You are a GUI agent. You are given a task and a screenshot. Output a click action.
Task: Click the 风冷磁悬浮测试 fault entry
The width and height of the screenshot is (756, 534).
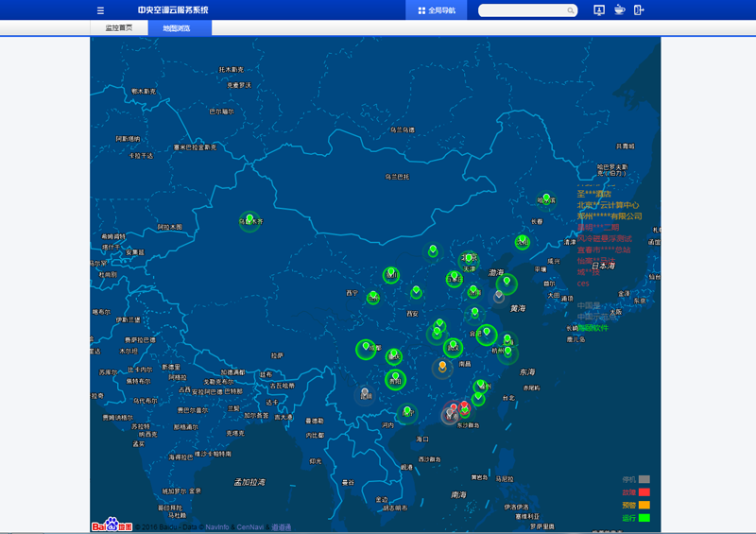tap(604, 238)
